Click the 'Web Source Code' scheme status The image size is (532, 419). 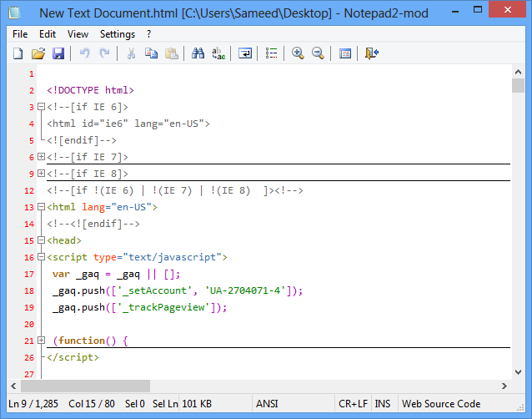pyautogui.click(x=441, y=404)
